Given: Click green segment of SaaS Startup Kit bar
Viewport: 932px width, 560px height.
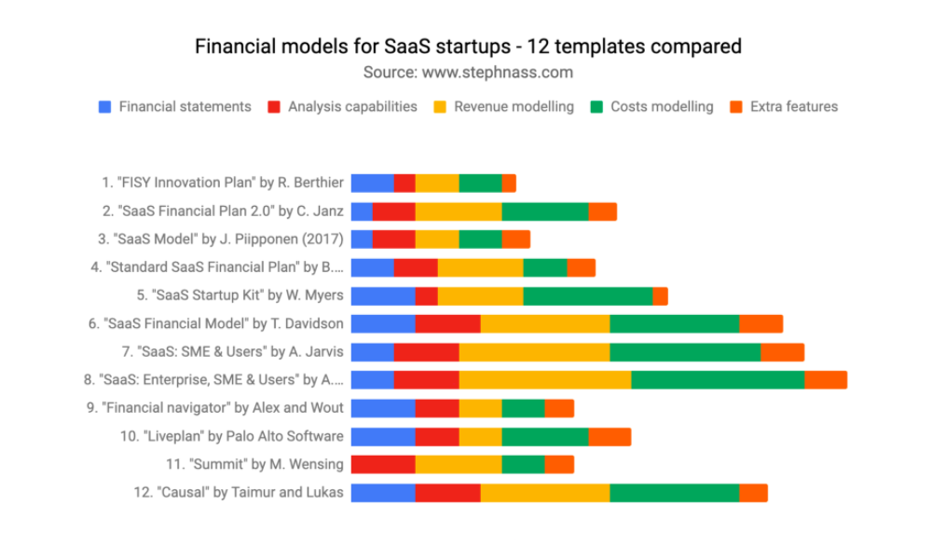Looking at the screenshot, I should [588, 296].
